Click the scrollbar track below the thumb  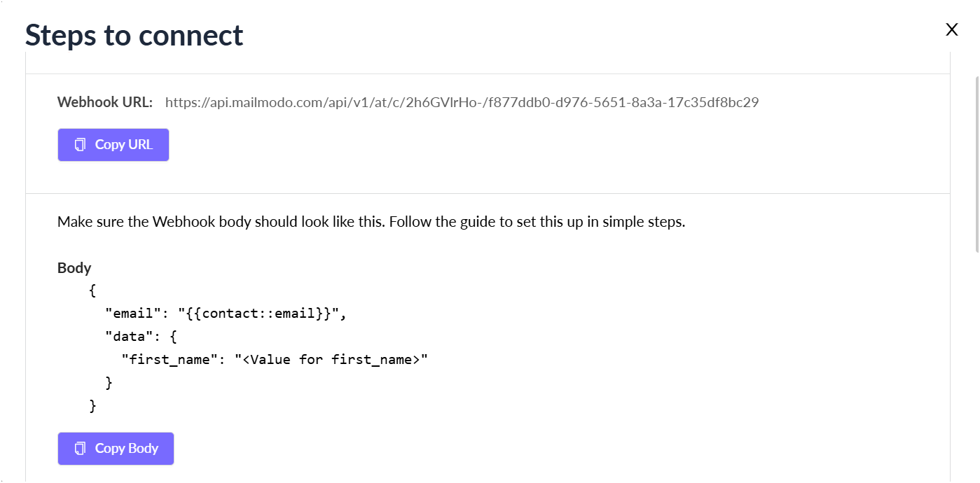point(976,364)
